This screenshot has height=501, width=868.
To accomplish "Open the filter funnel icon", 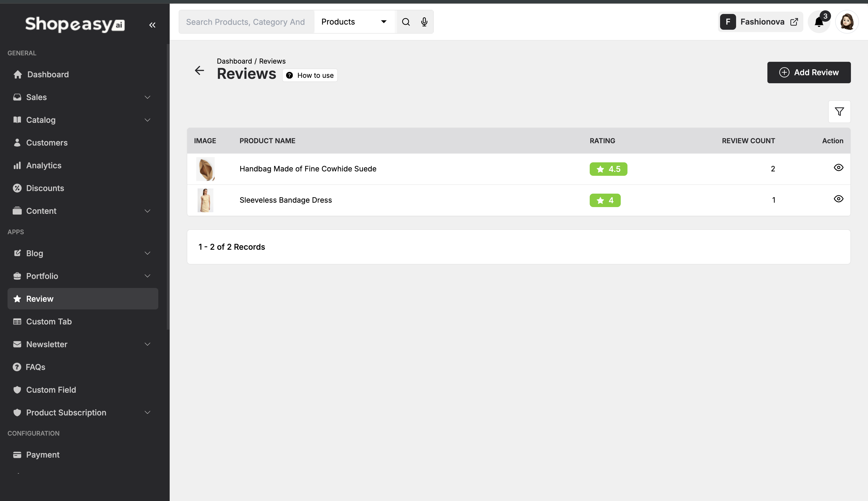I will pyautogui.click(x=839, y=111).
